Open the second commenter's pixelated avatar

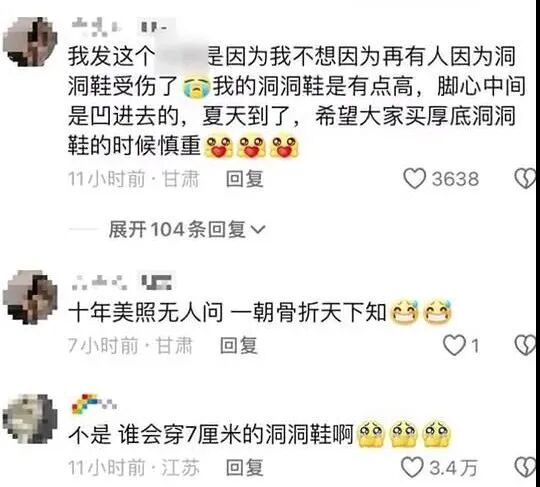pyautogui.click(x=30, y=297)
